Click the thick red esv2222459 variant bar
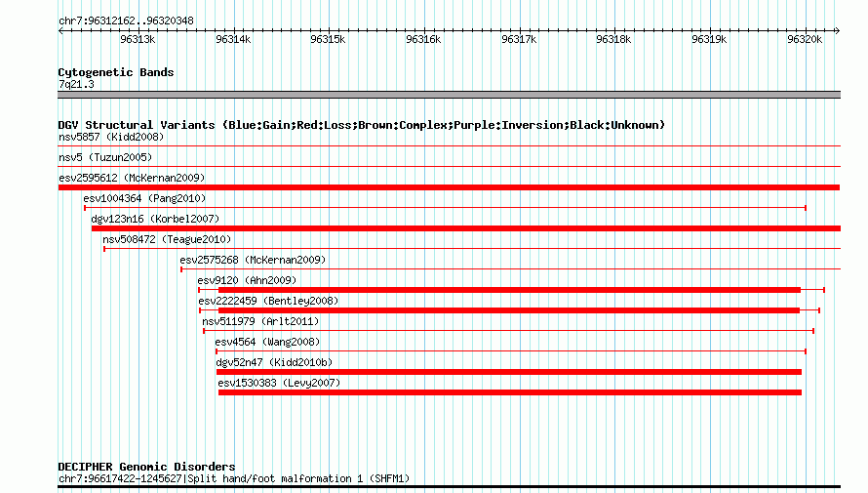Viewport: 868px width, 493px height. click(x=509, y=310)
